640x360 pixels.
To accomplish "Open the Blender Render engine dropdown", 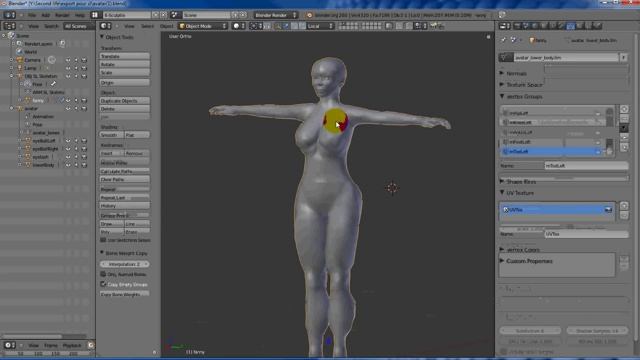I will click(275, 15).
